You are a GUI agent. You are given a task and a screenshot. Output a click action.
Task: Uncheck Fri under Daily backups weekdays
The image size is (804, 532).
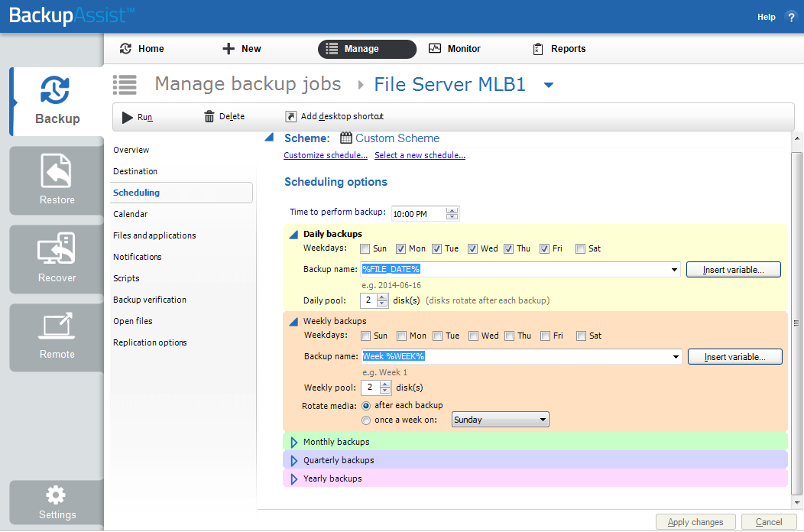tap(545, 249)
